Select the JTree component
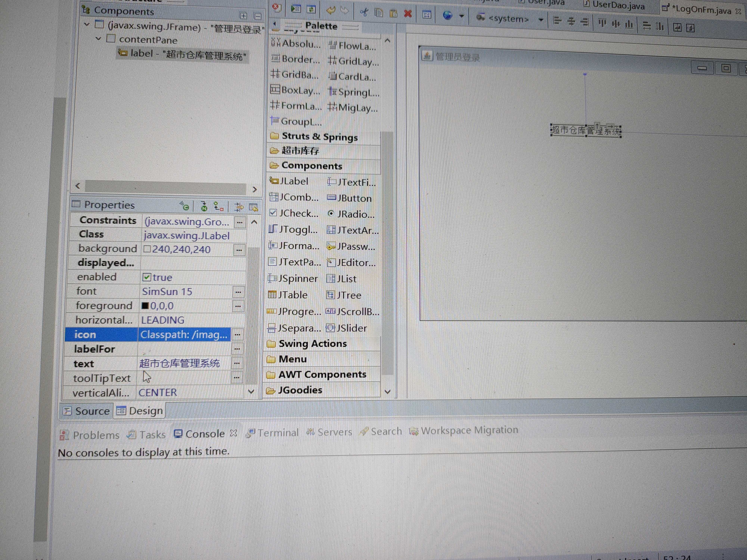The image size is (747, 560). [x=344, y=295]
